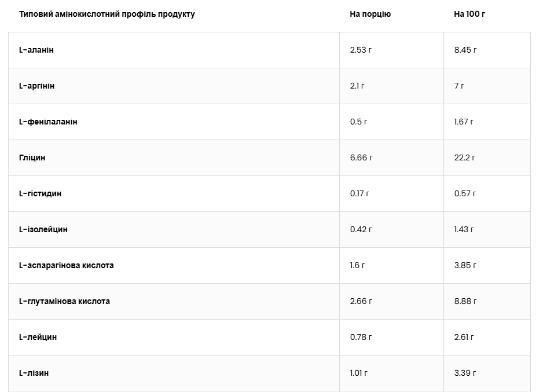Click the "На порцію" column header

370,14
